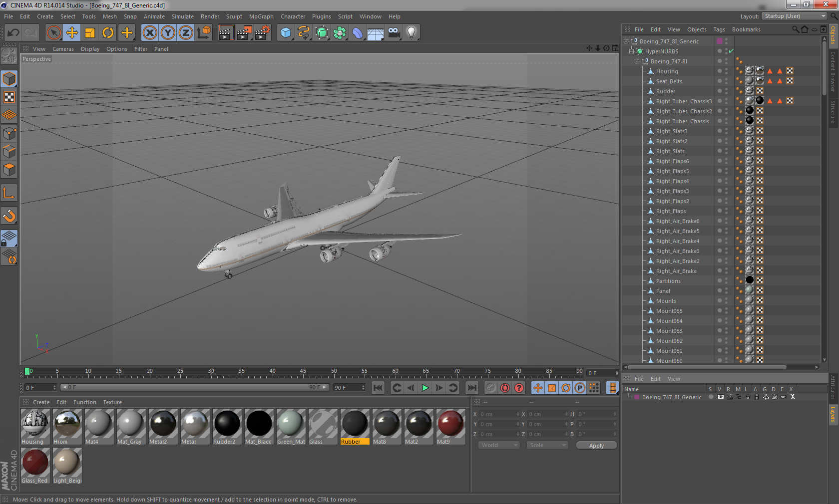Add a Bend deformer
The width and height of the screenshot is (839, 504).
358,33
